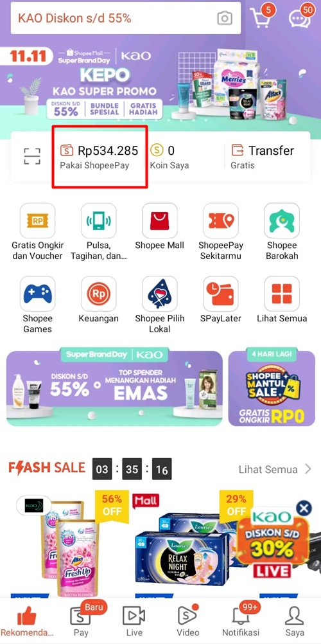
Task: Open ShopeePay Sekitarmu icon
Action: pyautogui.click(x=221, y=220)
